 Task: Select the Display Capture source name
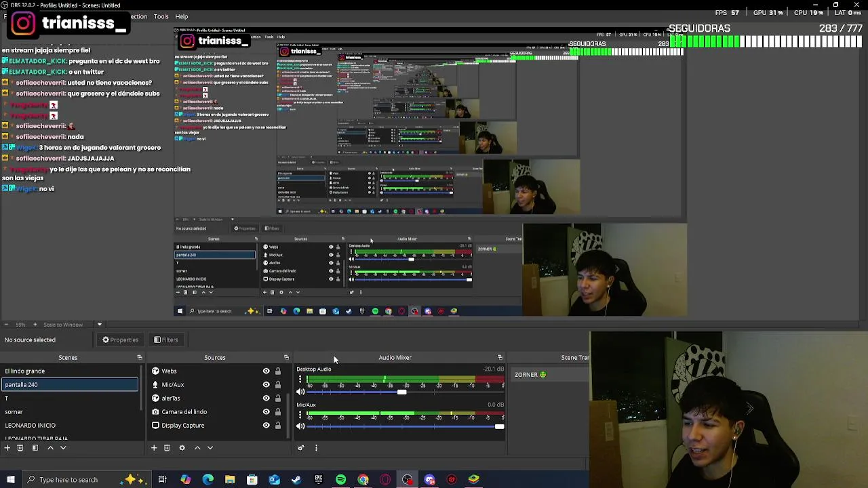183,425
